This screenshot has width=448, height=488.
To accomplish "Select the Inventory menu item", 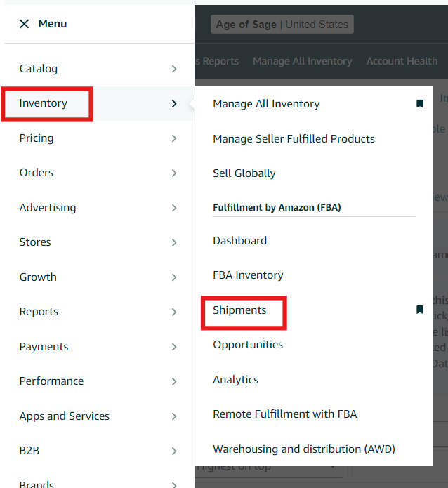I will pyautogui.click(x=44, y=103).
